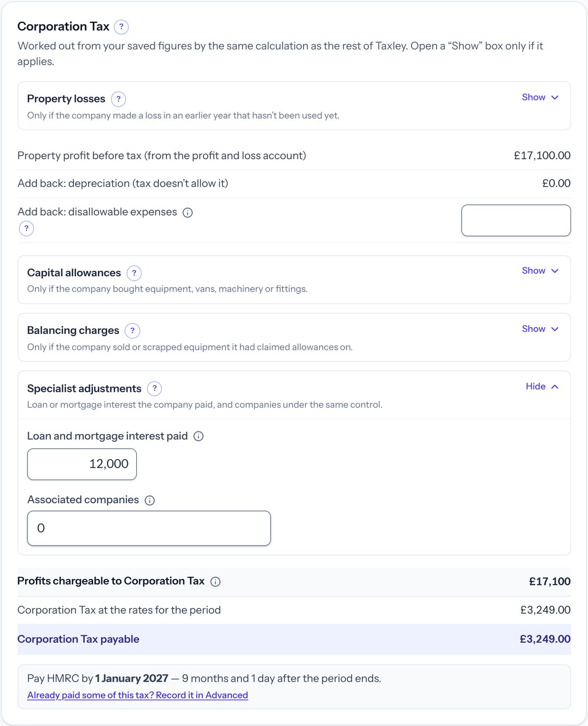The image size is (588, 726).
Task: Open the Specialist adjustments help icon
Action: click(154, 388)
